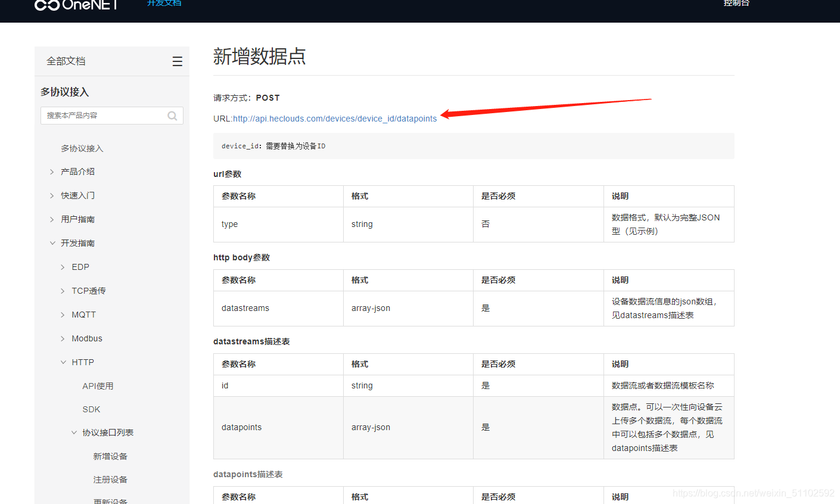Expand the 快速入门 chevron

coord(52,195)
